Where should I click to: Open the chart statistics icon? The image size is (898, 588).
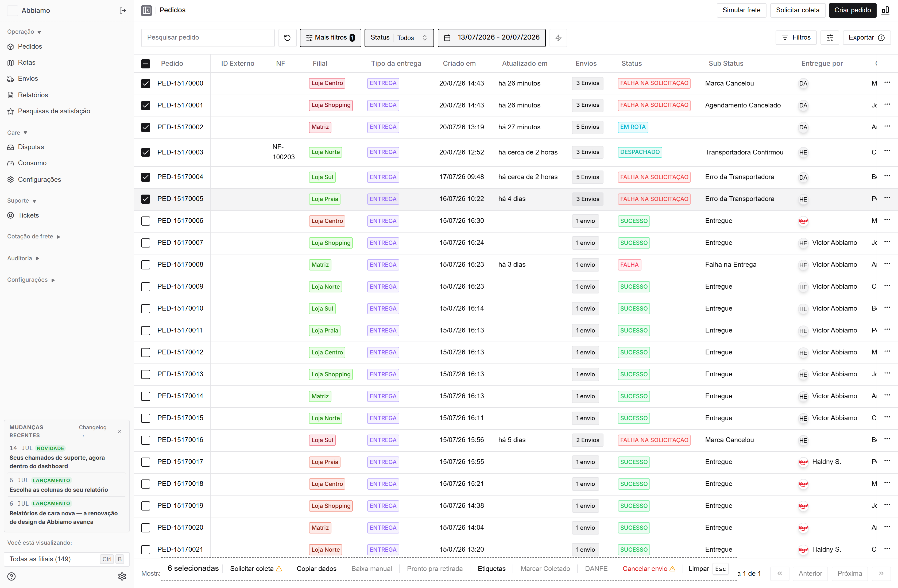885,10
